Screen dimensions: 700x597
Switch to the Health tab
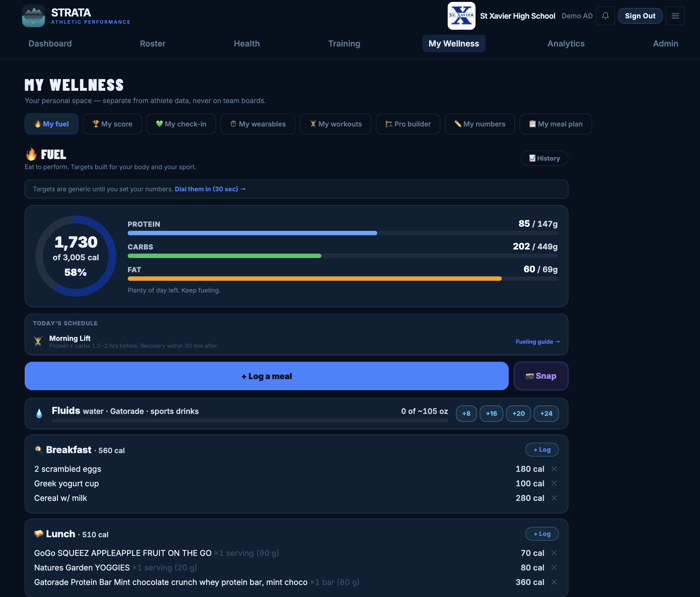247,44
